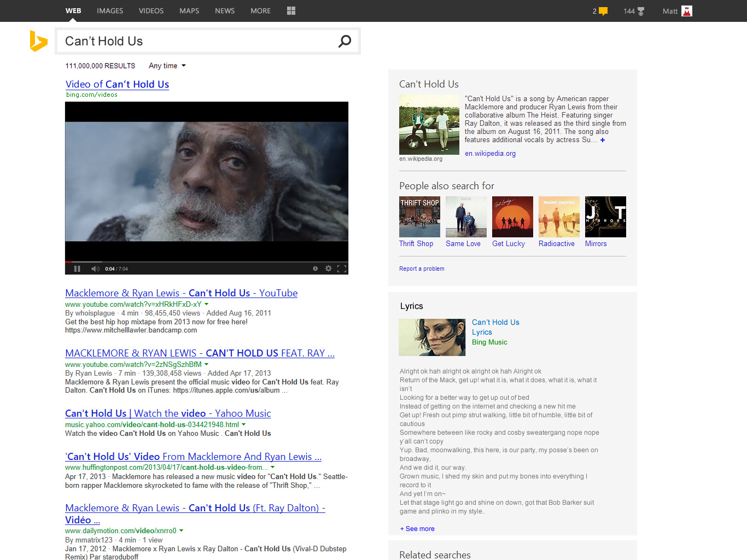Open the apps grid icon in top bar
This screenshot has width=747, height=560.
pos(291,11)
